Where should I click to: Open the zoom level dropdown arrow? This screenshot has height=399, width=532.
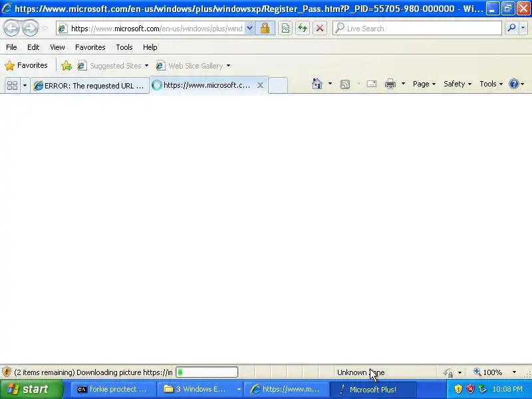[x=514, y=372]
